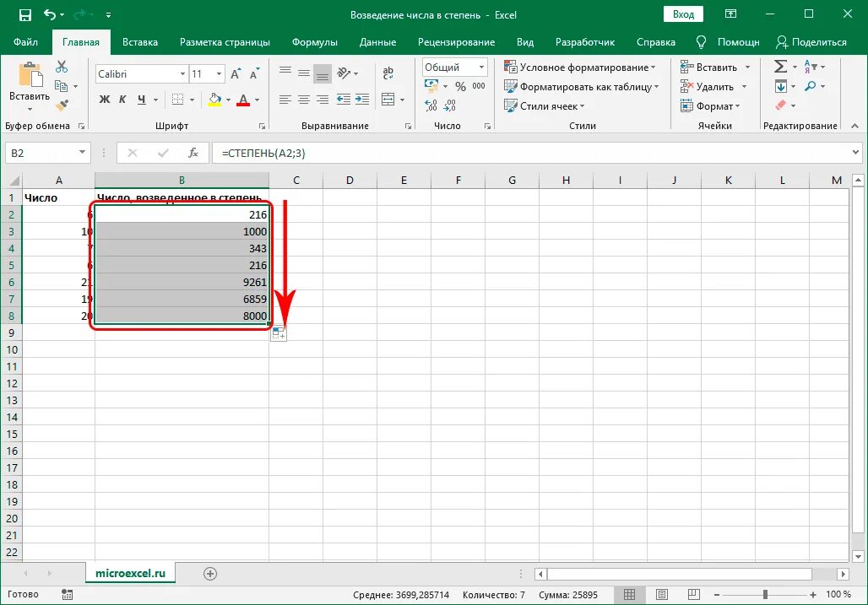Viewport: 868px width, 605px height.
Task: Click the Вход sign-in button
Action: click(683, 14)
